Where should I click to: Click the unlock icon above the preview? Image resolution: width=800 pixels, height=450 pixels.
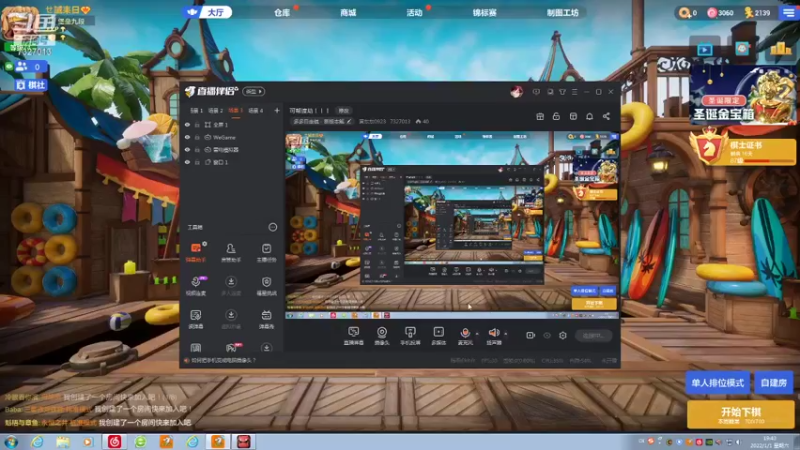click(556, 116)
